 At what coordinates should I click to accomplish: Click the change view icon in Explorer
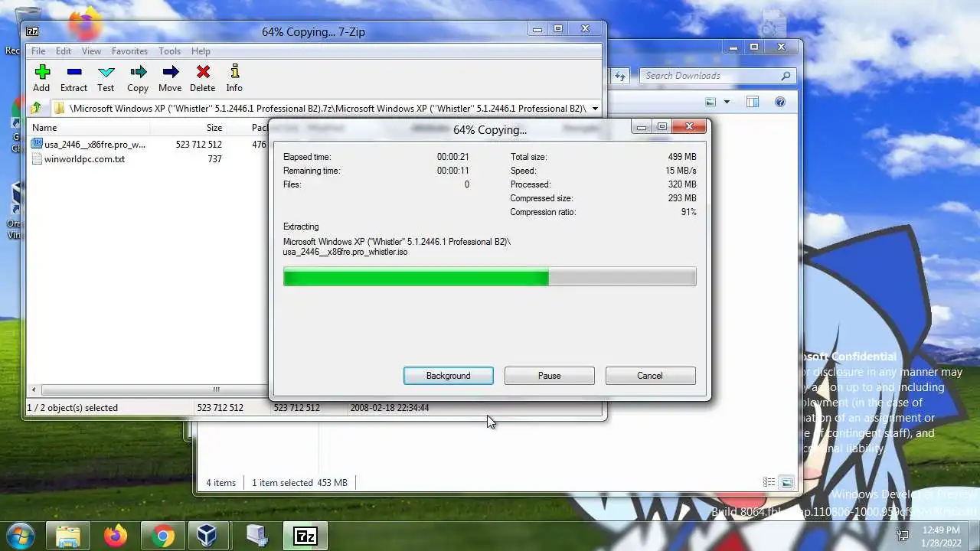[711, 102]
